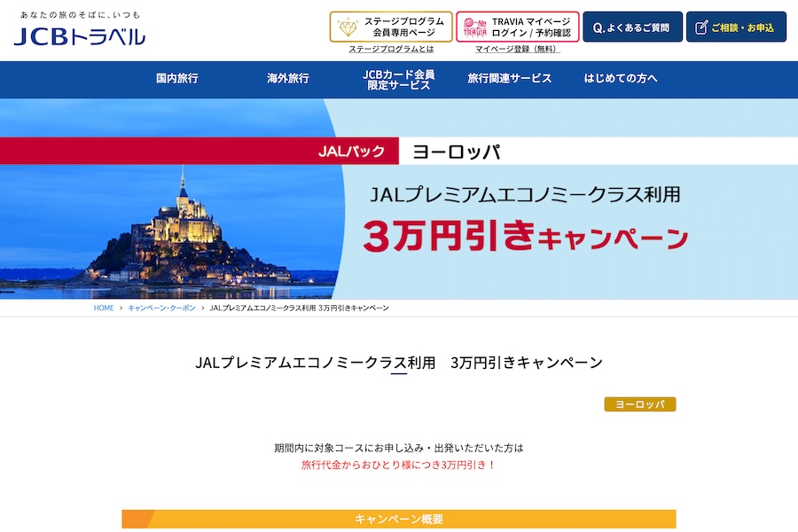Click the current breadcrumb JALプレミアムエコノミークラス利用 3万円引きキャンペーン
This screenshot has height=532, width=798.
coord(300,308)
